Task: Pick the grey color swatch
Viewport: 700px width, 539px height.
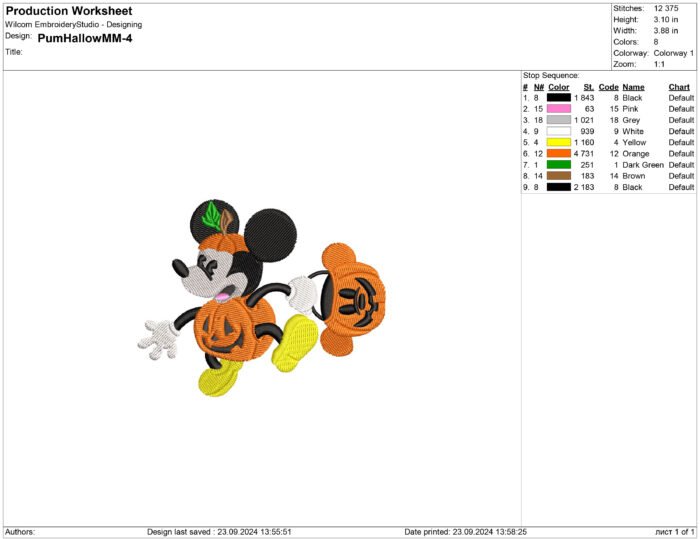Action: (x=558, y=120)
